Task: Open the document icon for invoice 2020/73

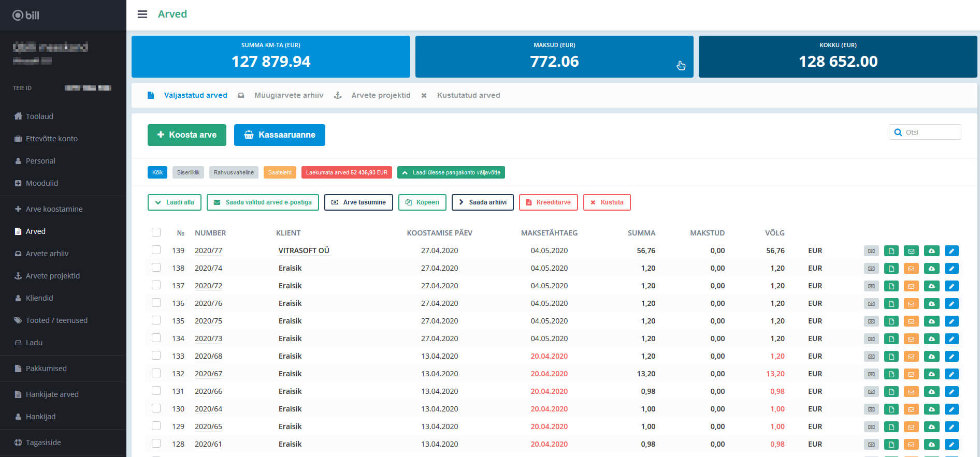Action: coord(891,339)
